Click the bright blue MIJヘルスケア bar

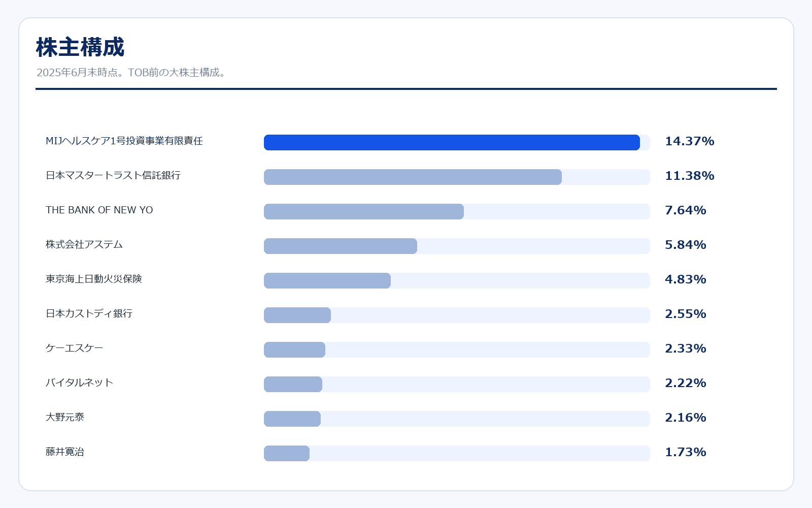[x=452, y=143]
